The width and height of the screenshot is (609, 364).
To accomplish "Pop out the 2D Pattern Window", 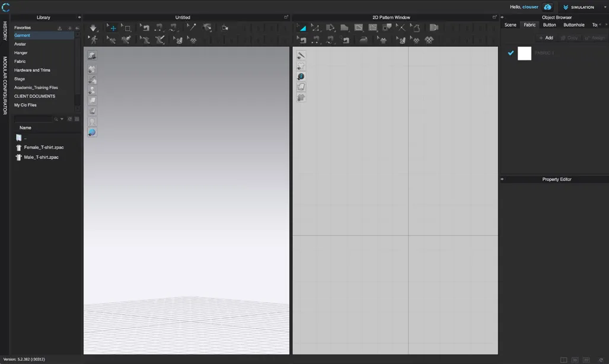I will pyautogui.click(x=495, y=17).
